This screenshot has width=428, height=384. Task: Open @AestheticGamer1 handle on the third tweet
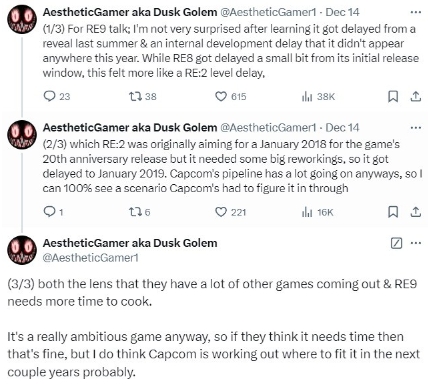91,258
